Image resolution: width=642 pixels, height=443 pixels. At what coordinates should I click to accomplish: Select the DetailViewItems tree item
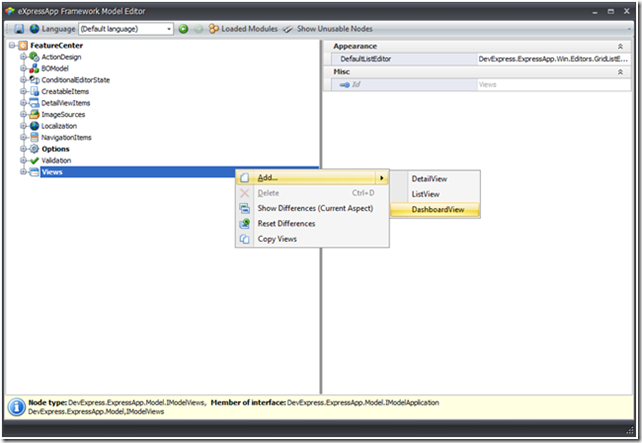[x=66, y=103]
